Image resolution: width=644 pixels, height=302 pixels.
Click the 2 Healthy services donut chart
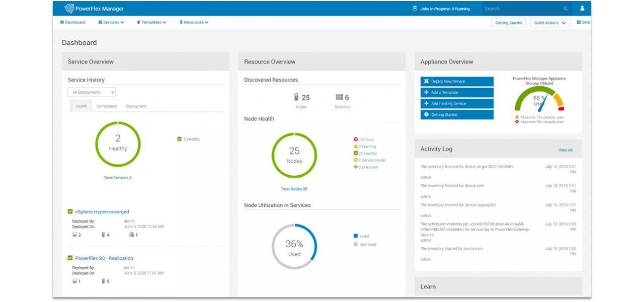(x=118, y=143)
